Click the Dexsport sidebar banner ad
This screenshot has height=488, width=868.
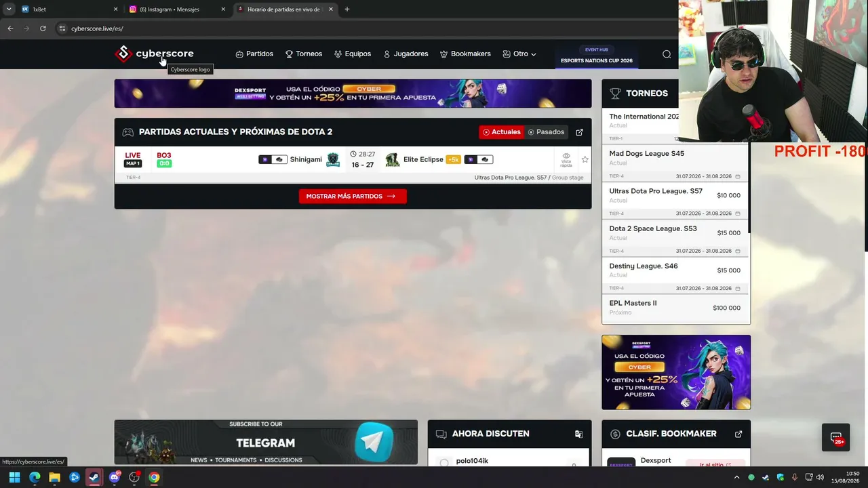click(676, 372)
